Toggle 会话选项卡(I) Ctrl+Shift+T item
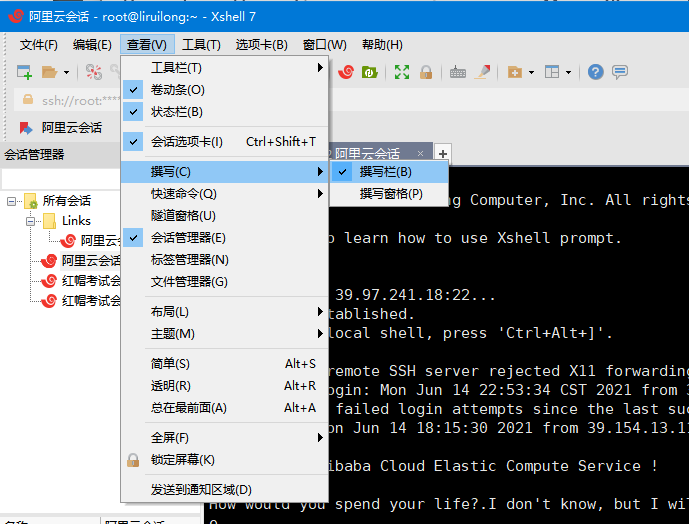Image resolution: width=689 pixels, height=524 pixels. [225, 142]
